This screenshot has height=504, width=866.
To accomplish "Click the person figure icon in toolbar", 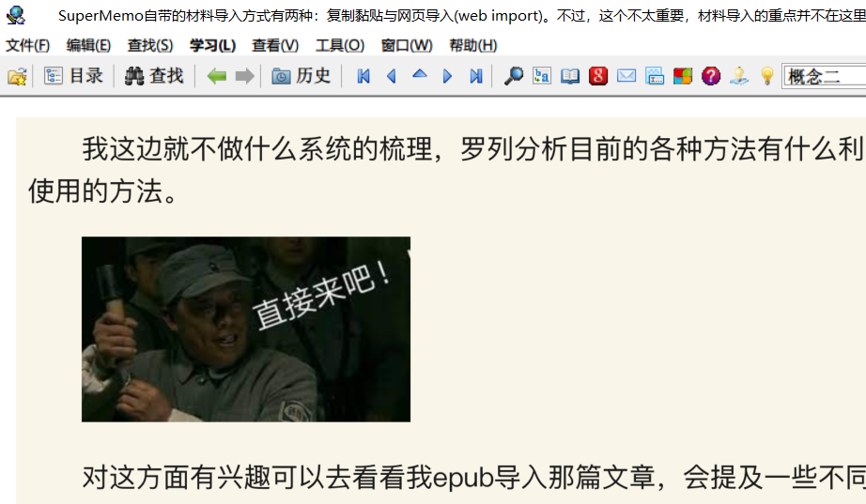I will (x=739, y=76).
